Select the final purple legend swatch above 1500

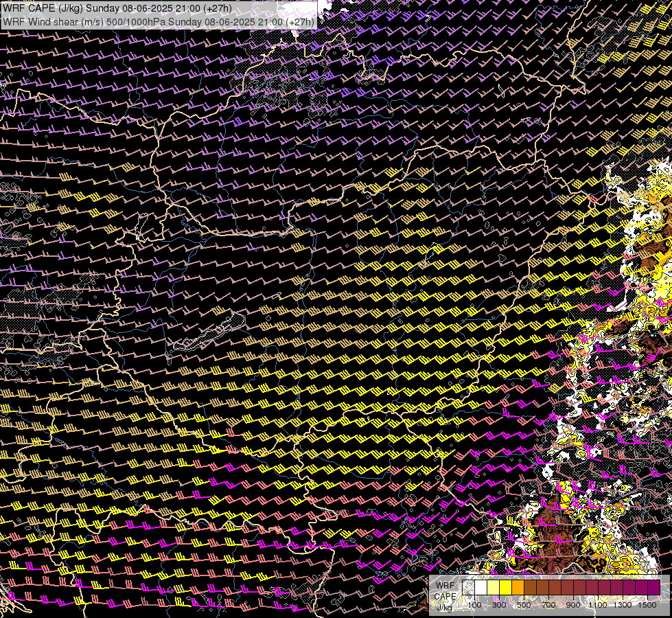pyautogui.click(x=654, y=588)
